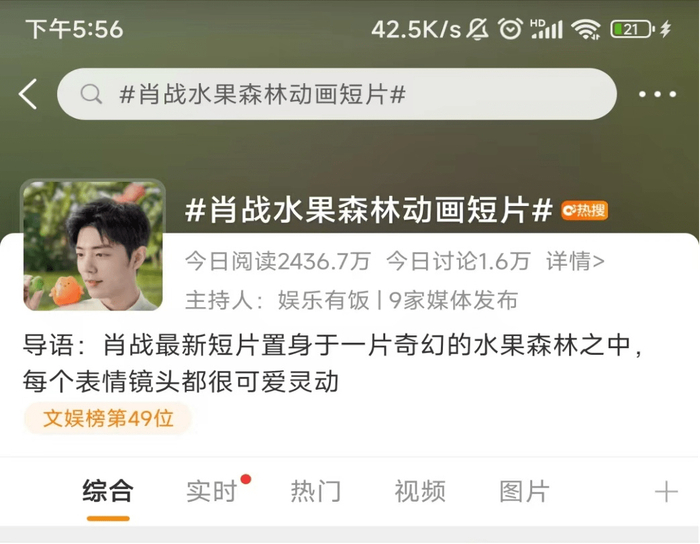Switch to the 实时 tab
Screen dimensions: 700x544
tap(212, 491)
